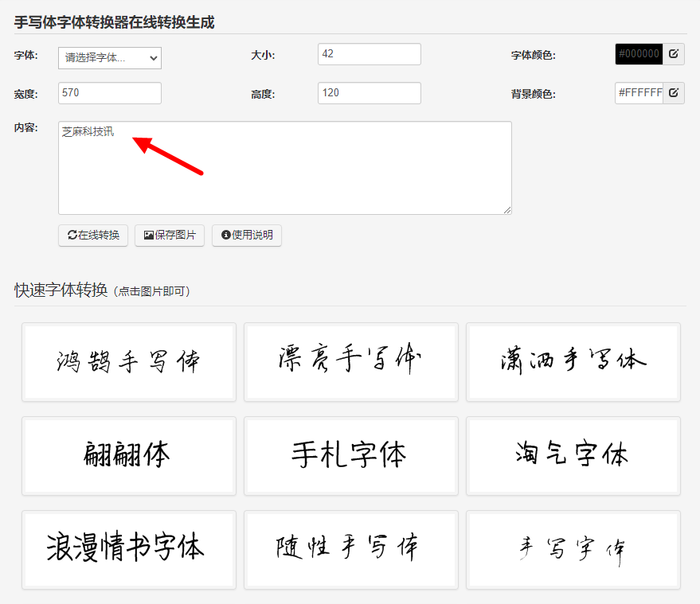Select the 潇洒手写体 font preview
The width and height of the screenshot is (700, 604).
coord(573,362)
